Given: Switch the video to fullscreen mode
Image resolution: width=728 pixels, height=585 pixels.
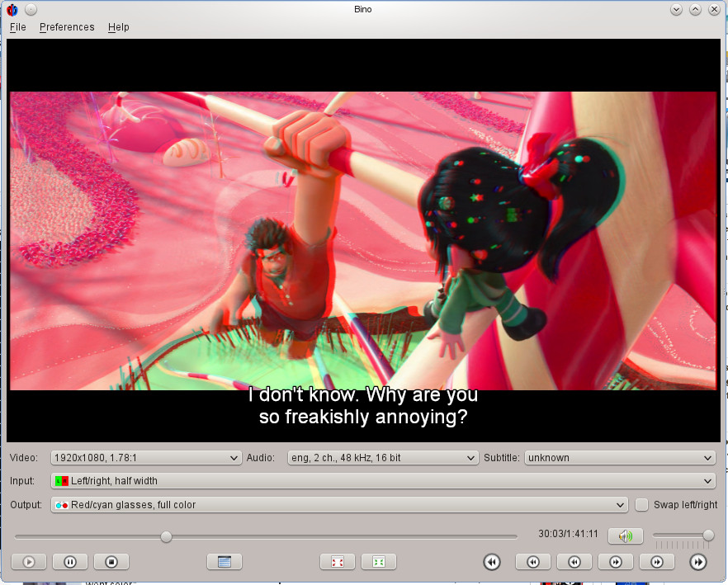Looking at the screenshot, I should tap(338, 562).
